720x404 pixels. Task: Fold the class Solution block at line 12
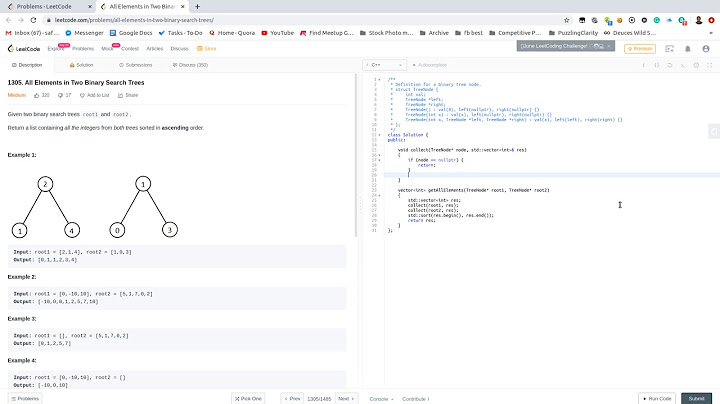(379, 135)
